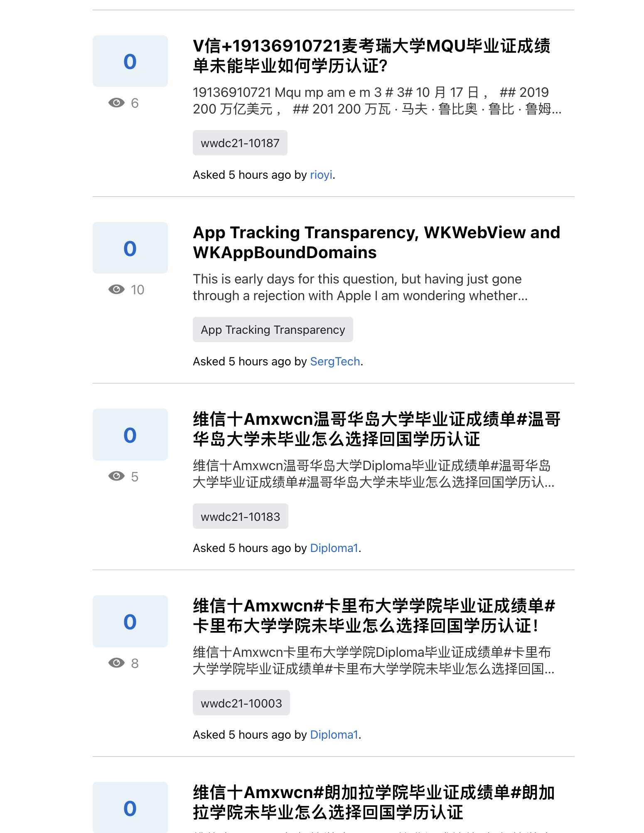Click the eye views icon showing 8
Screen dimensions: 644x833
pos(116,663)
